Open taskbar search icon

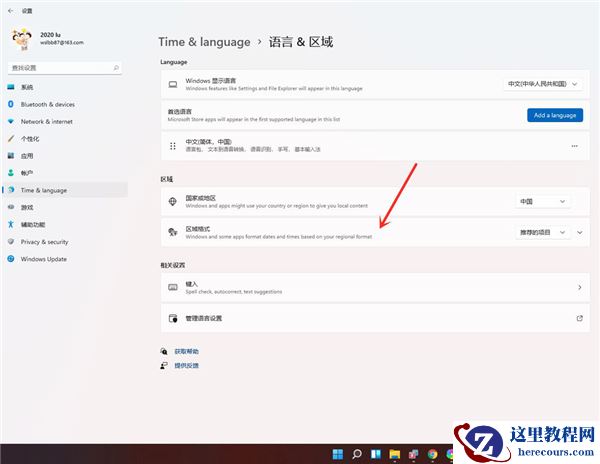357,454
